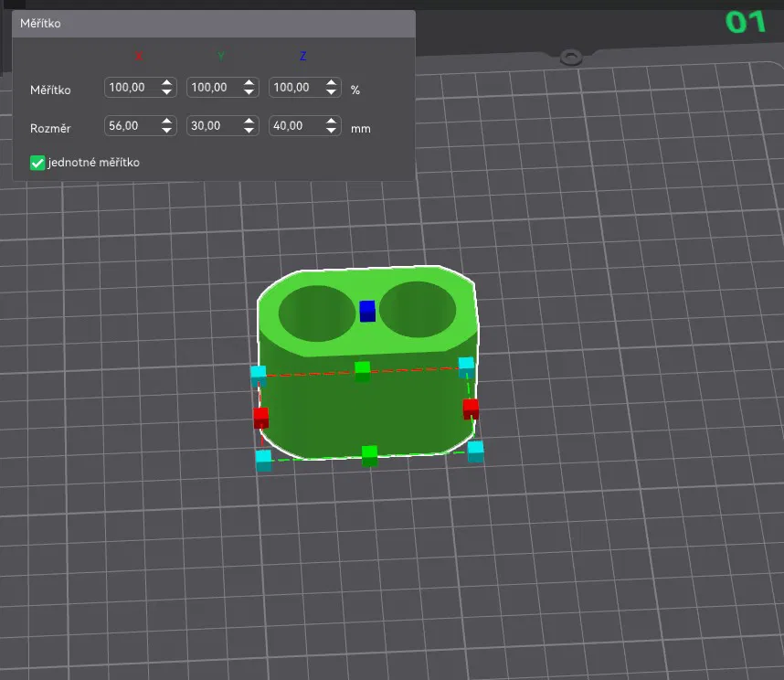Screen dimensions: 784x680
Task: Toggle the 'jednotné měřítko' checkbox
Action: click(37, 163)
